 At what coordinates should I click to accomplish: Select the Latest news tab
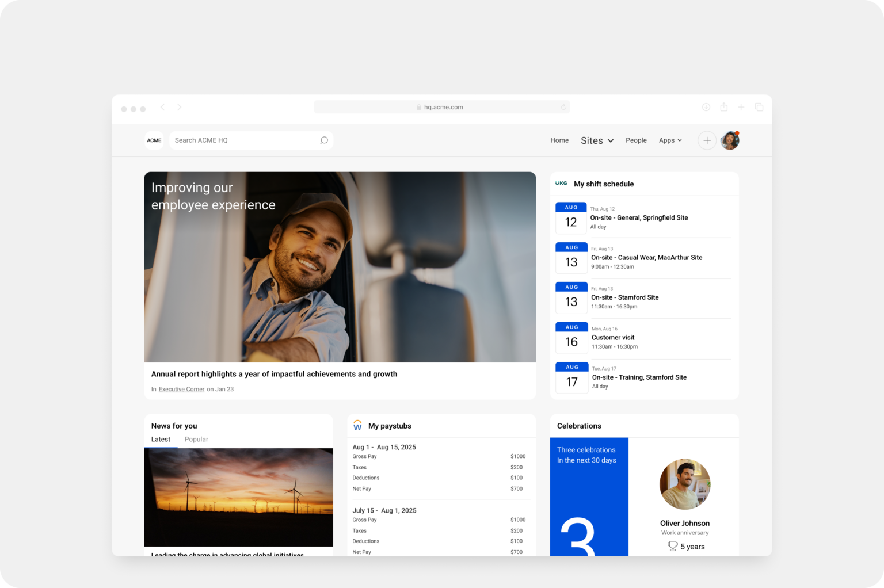click(161, 440)
